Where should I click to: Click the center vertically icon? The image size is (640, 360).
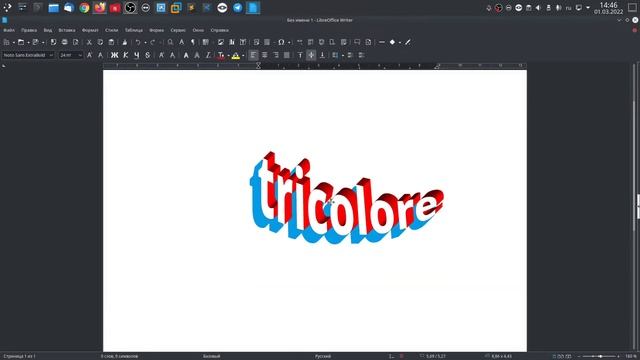(311, 55)
